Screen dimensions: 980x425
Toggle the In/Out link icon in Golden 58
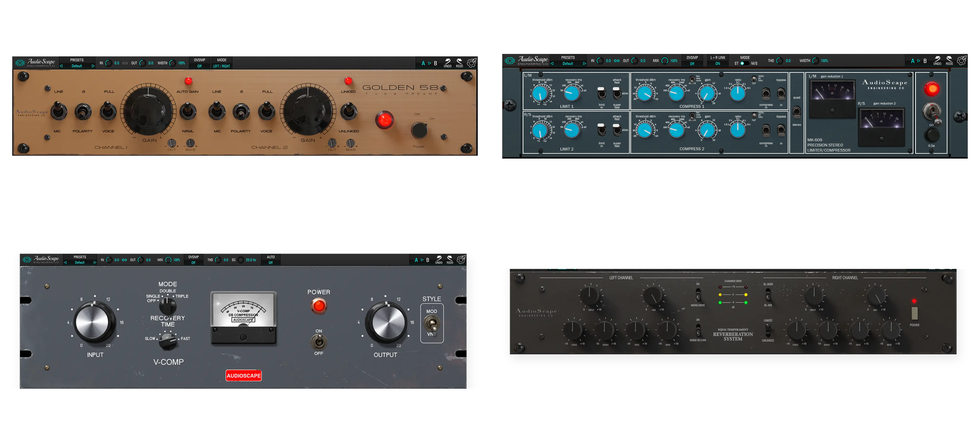(x=125, y=63)
